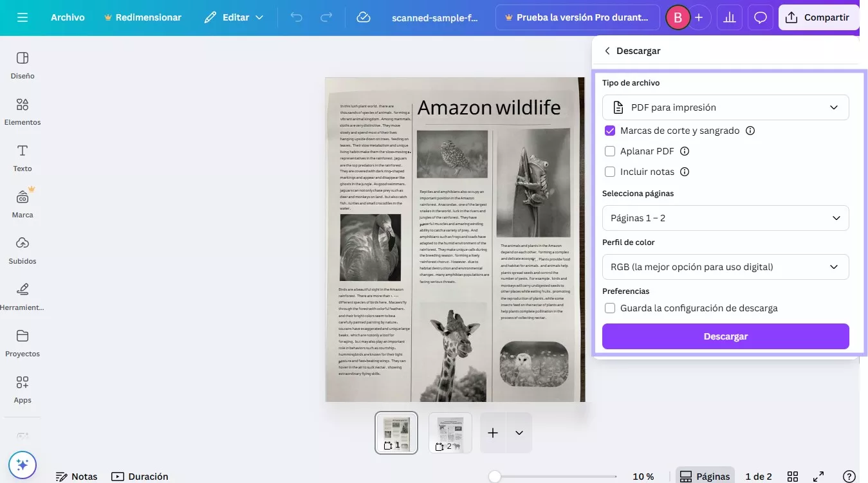Open the hamburger main menu
The width and height of the screenshot is (868, 483).
click(x=23, y=17)
